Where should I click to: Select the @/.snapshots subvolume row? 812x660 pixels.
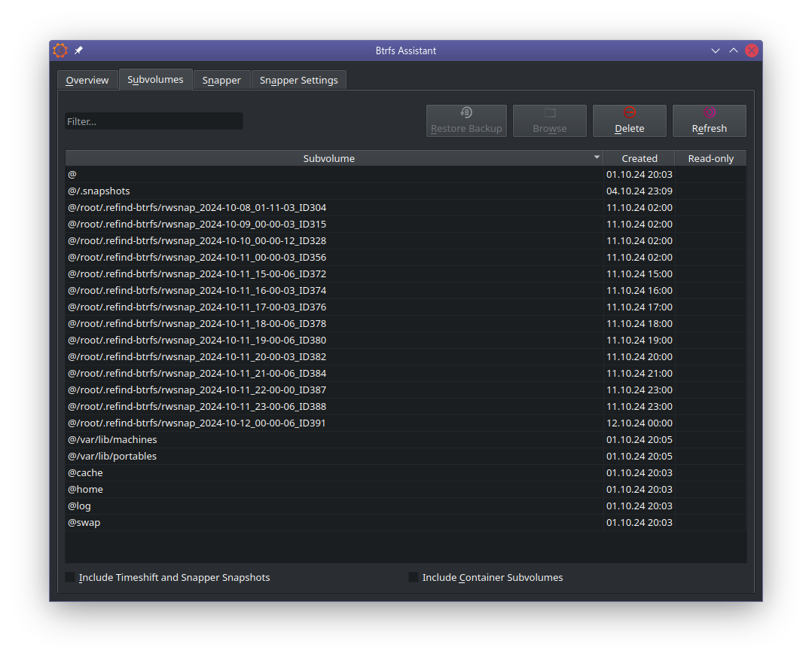[405, 191]
